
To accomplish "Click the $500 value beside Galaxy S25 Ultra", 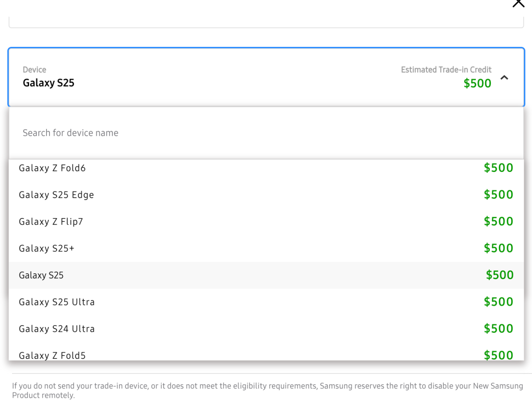I will (x=499, y=302).
